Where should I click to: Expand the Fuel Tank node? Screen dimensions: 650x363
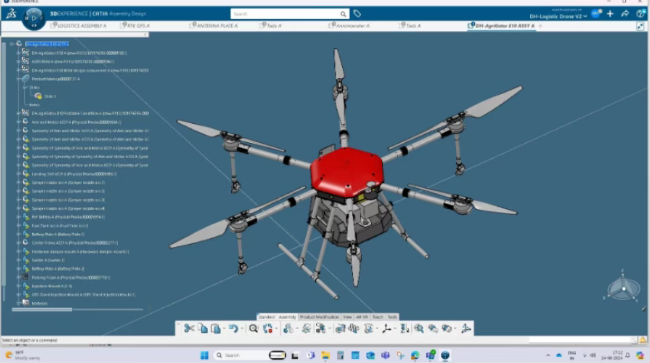point(18,225)
